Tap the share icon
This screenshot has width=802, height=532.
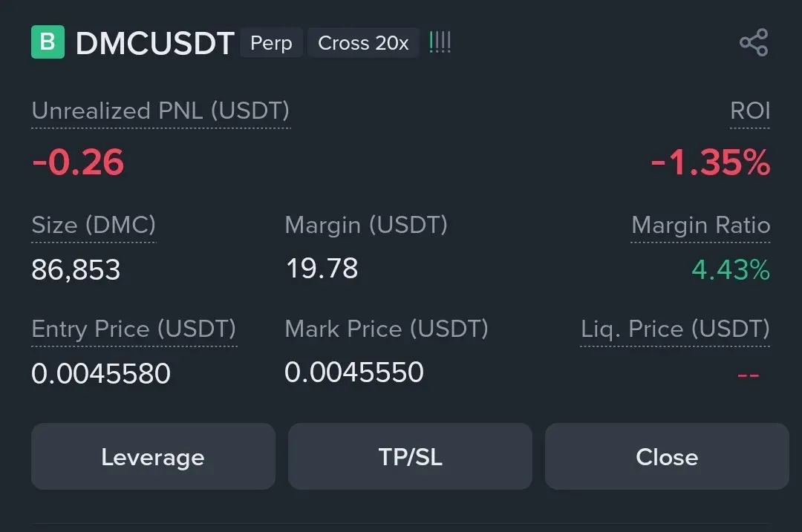pyautogui.click(x=754, y=42)
